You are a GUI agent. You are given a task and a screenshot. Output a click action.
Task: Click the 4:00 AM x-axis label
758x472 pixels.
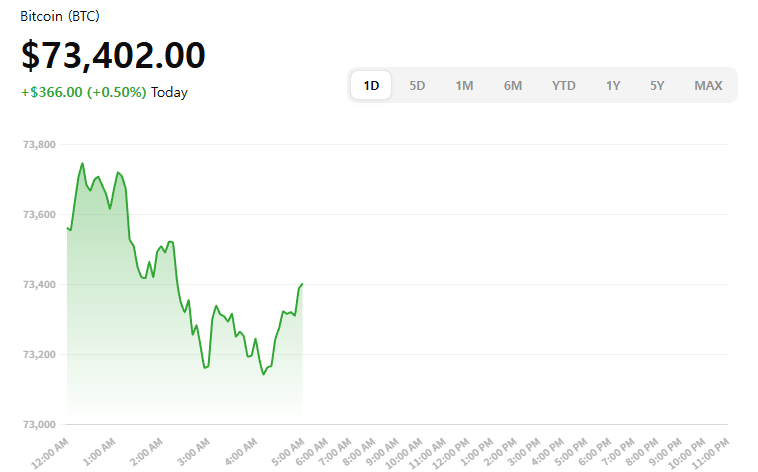[x=241, y=452]
